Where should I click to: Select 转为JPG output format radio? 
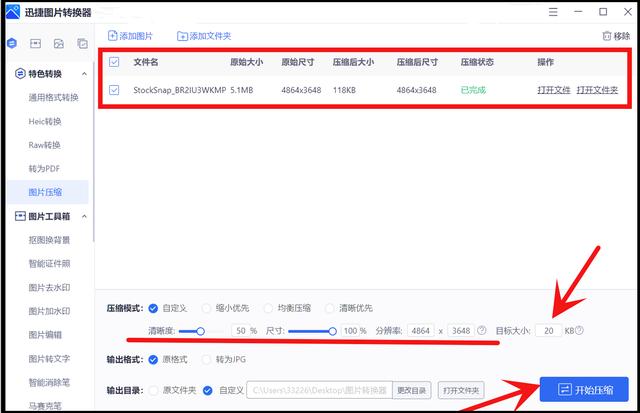(207, 360)
